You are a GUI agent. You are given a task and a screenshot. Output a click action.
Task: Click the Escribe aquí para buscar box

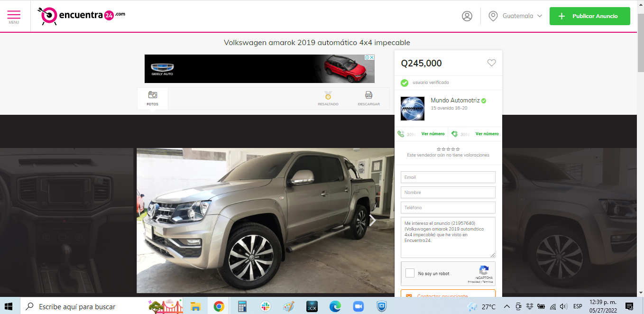(x=102, y=306)
